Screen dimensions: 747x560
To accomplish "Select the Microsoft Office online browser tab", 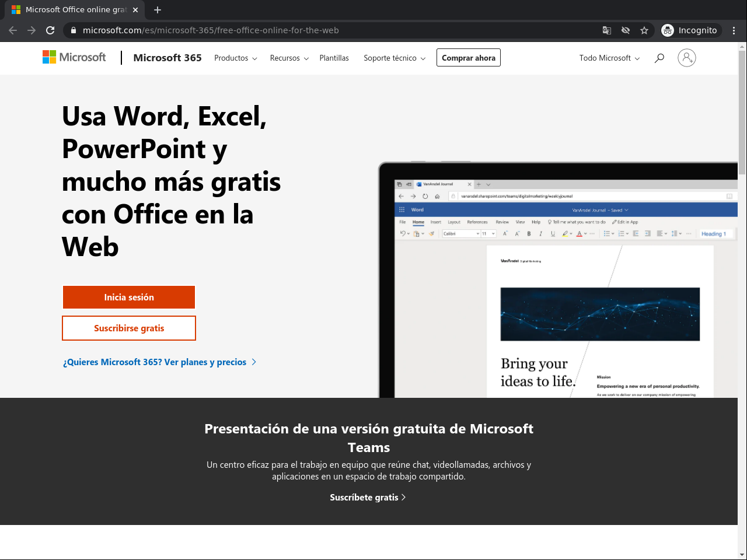I will (x=75, y=10).
